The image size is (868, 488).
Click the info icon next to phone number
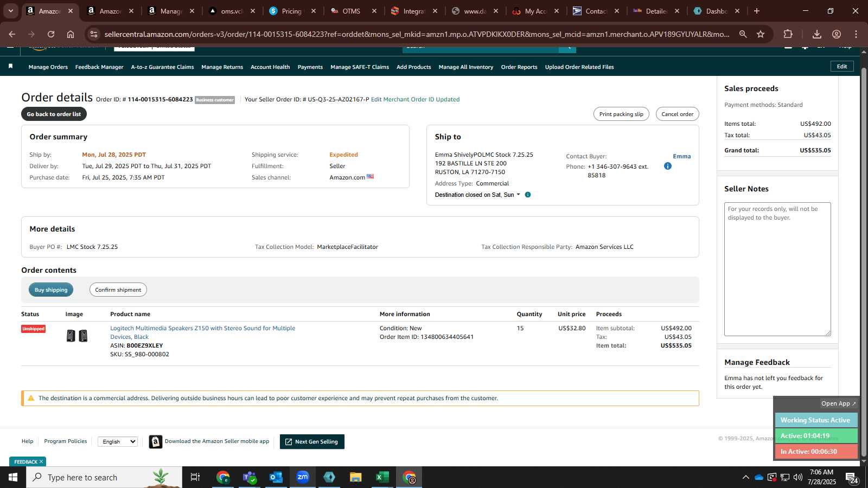tap(668, 166)
